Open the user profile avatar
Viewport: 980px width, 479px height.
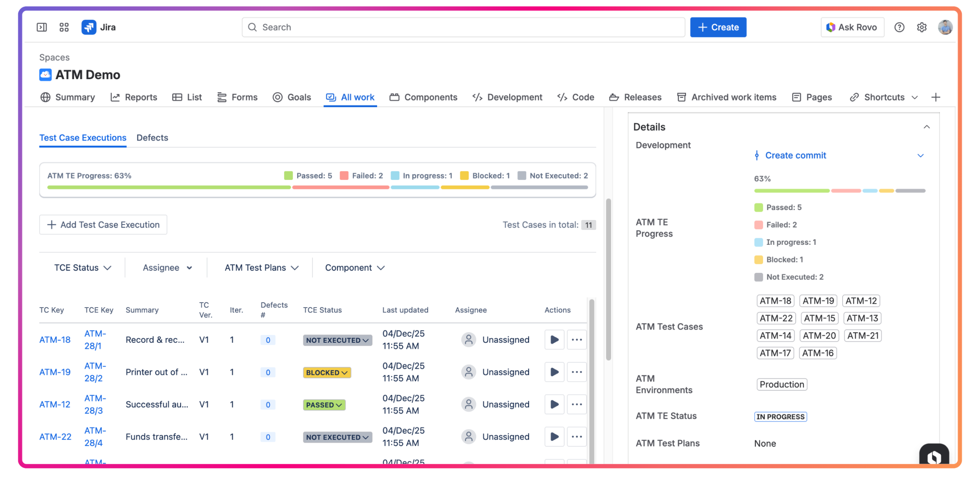tap(945, 27)
